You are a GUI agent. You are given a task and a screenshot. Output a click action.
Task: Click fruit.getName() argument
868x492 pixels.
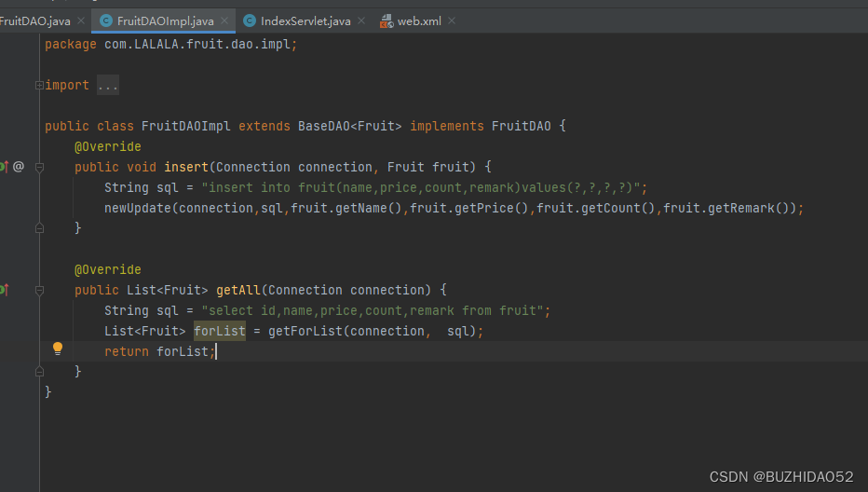pyautogui.click(x=346, y=209)
